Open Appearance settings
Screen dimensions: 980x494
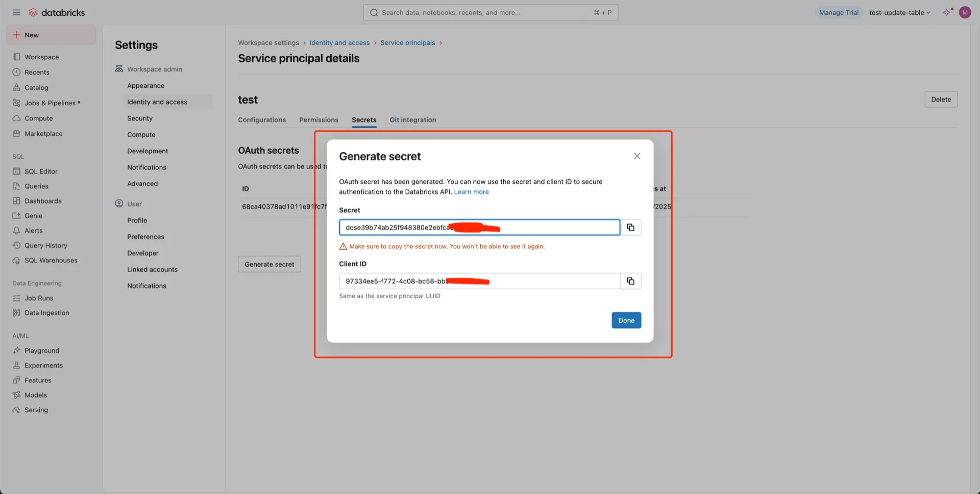[145, 85]
